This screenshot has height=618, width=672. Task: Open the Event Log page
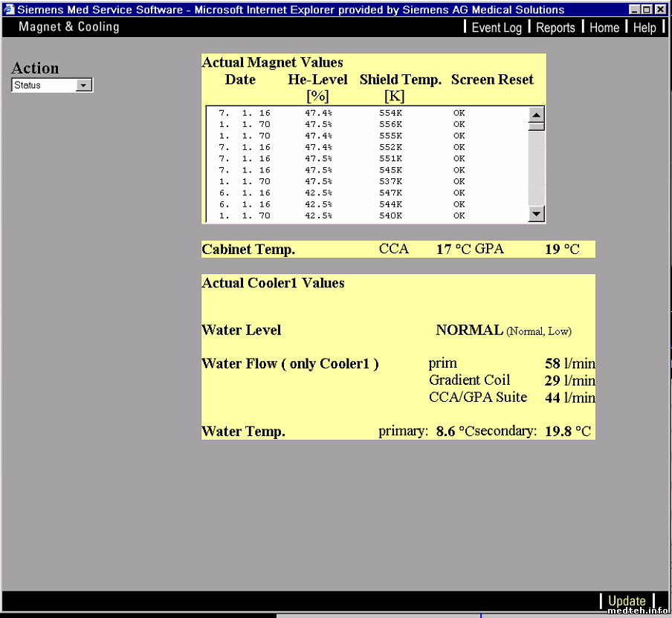(x=496, y=27)
